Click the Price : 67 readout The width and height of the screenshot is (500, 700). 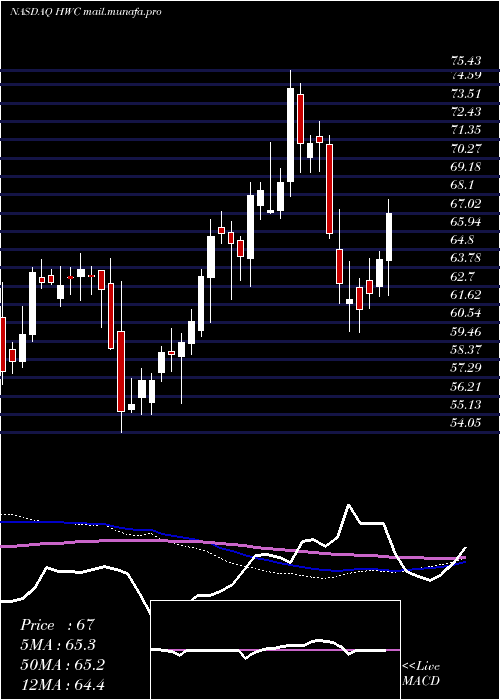[58, 625]
